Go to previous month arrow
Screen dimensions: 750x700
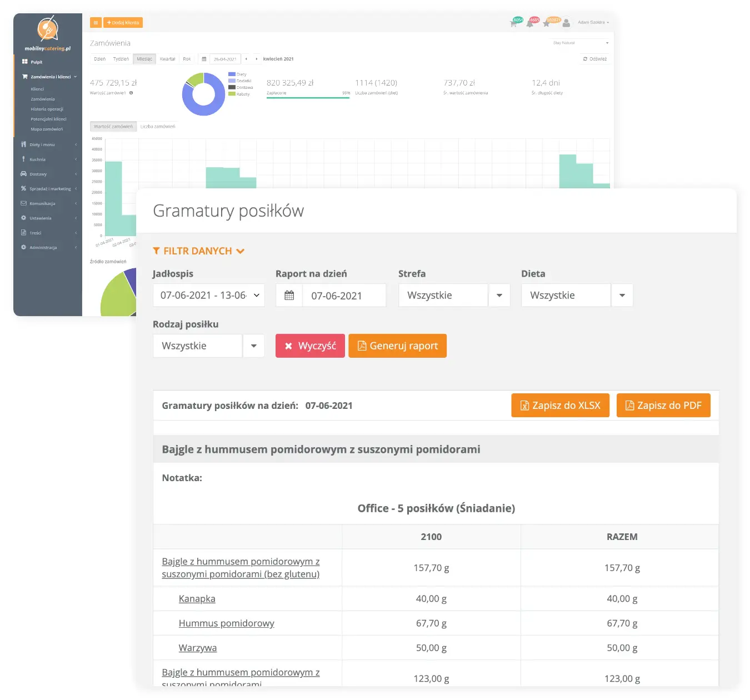(x=246, y=59)
